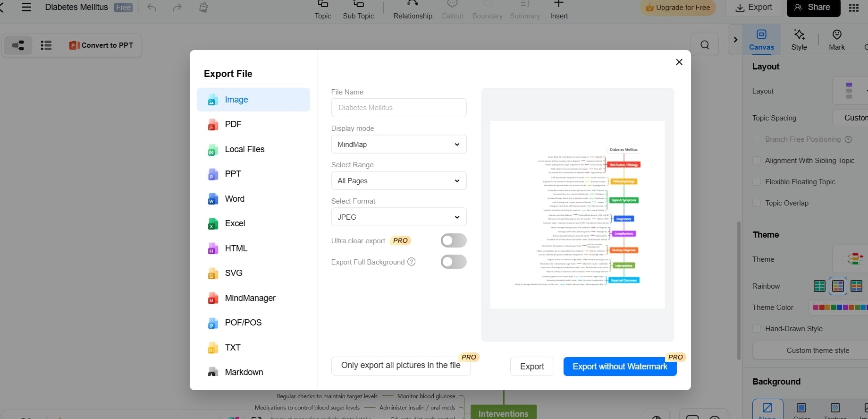Viewport: 868px width, 419px height.
Task: Redo the last action
Action: (177, 8)
